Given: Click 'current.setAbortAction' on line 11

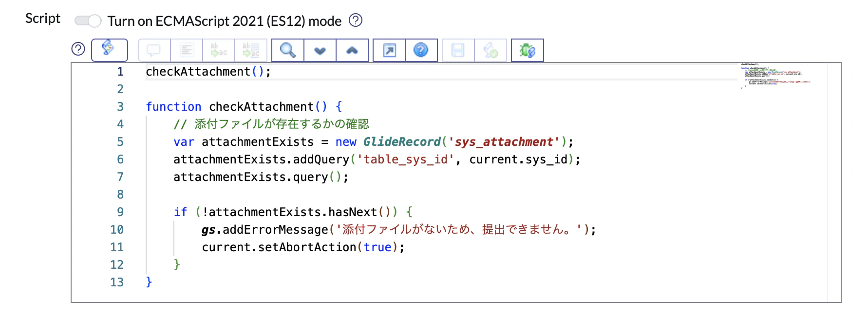Looking at the screenshot, I should (279, 247).
